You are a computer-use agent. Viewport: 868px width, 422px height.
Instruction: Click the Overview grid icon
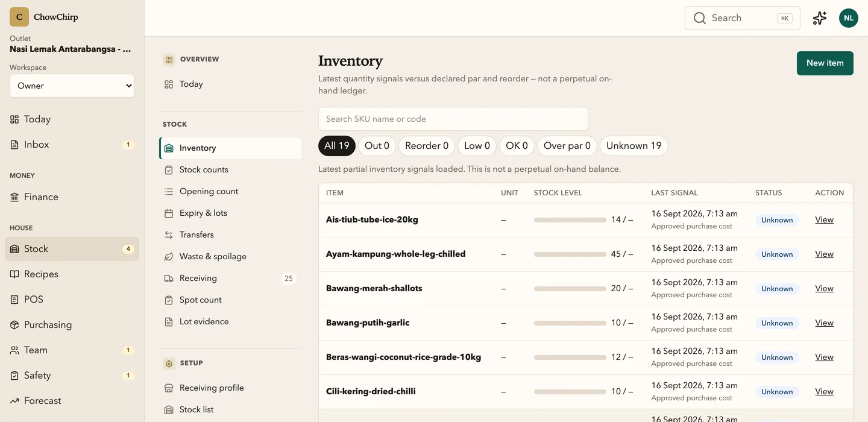(x=169, y=60)
